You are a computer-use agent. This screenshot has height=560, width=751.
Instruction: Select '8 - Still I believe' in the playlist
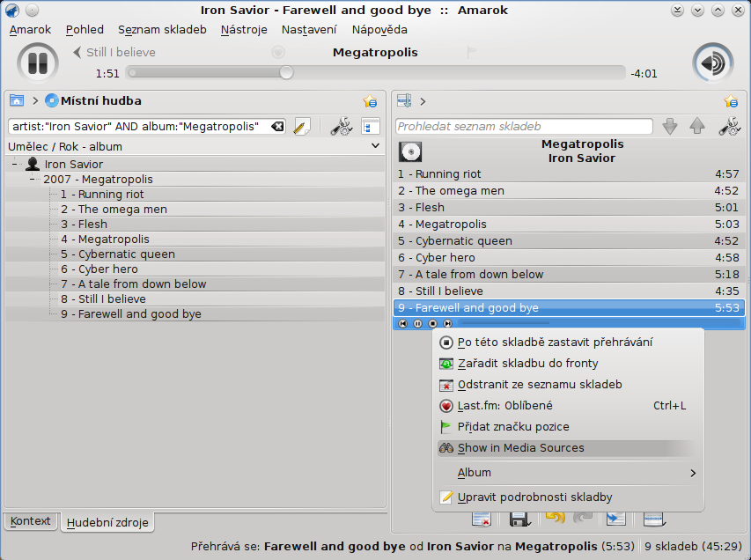pyautogui.click(x=569, y=291)
